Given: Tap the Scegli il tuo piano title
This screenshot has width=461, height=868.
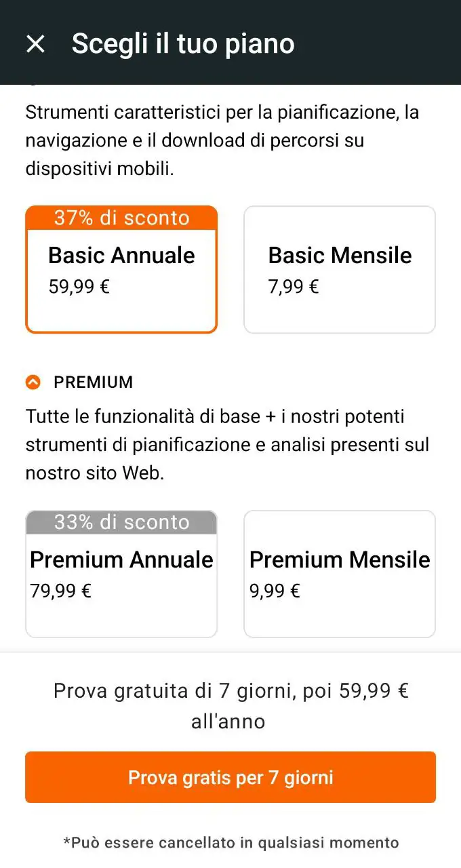Looking at the screenshot, I should pyautogui.click(x=184, y=43).
